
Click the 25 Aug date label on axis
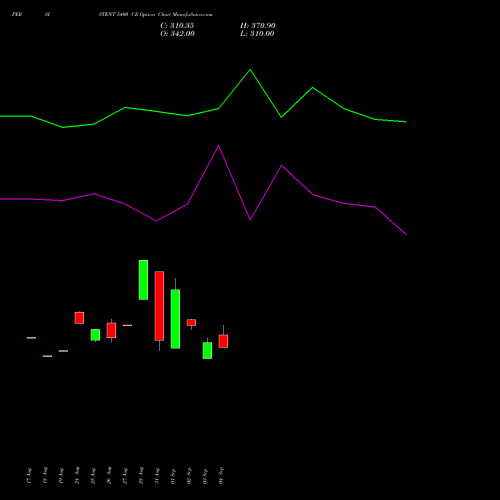pyautogui.click(x=93, y=476)
